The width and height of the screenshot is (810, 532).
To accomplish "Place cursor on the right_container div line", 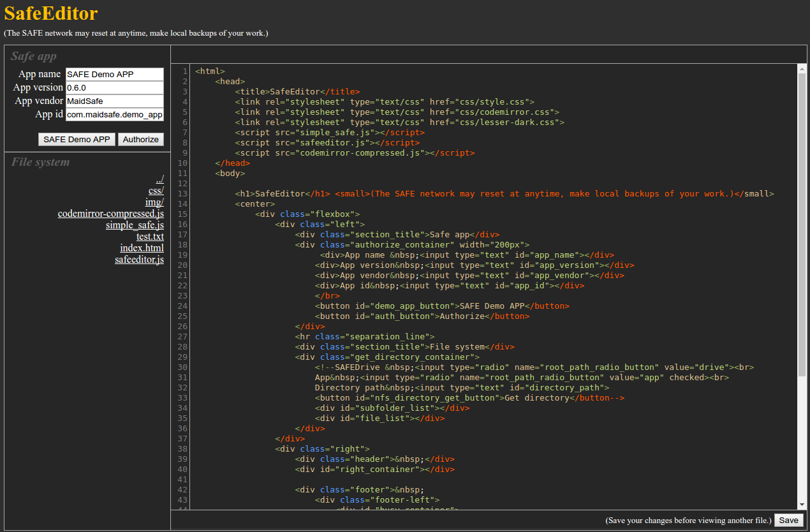I will pos(374,469).
